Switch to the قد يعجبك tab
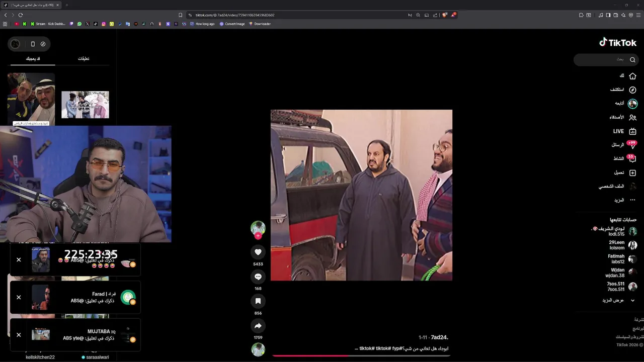 (x=33, y=59)
